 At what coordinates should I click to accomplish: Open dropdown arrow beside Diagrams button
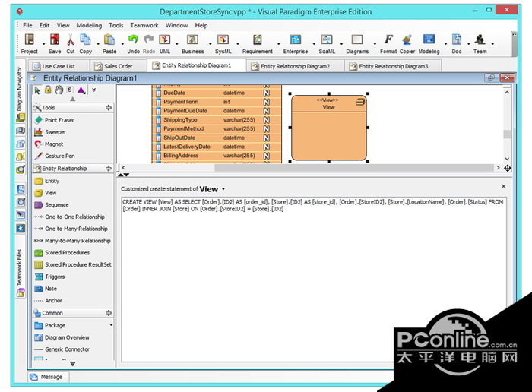tap(375, 44)
